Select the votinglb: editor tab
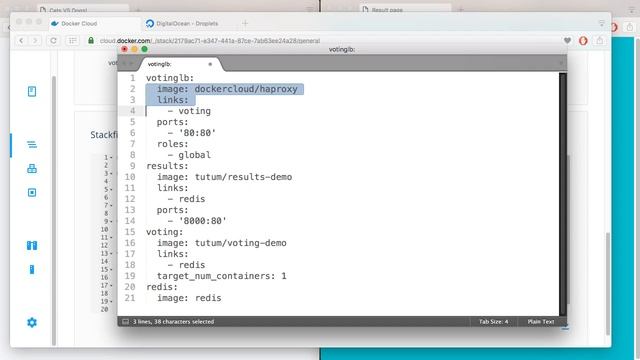 [x=182, y=64]
